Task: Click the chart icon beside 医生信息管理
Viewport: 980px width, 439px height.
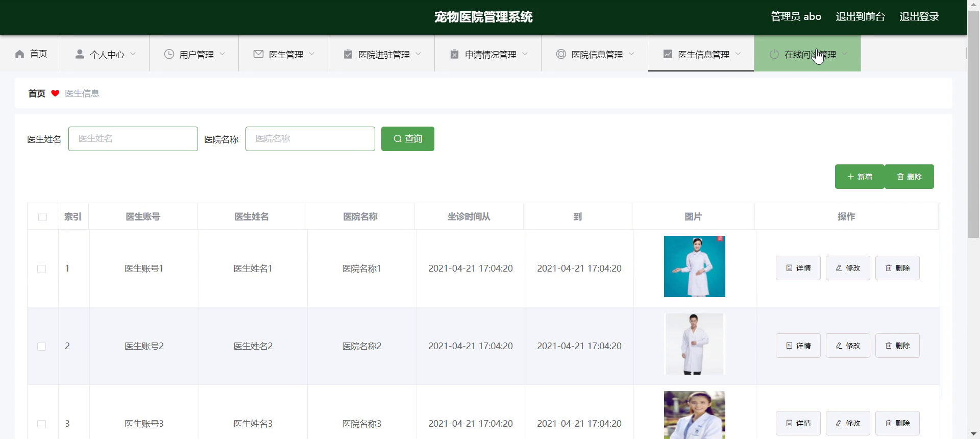Action: 668,54
